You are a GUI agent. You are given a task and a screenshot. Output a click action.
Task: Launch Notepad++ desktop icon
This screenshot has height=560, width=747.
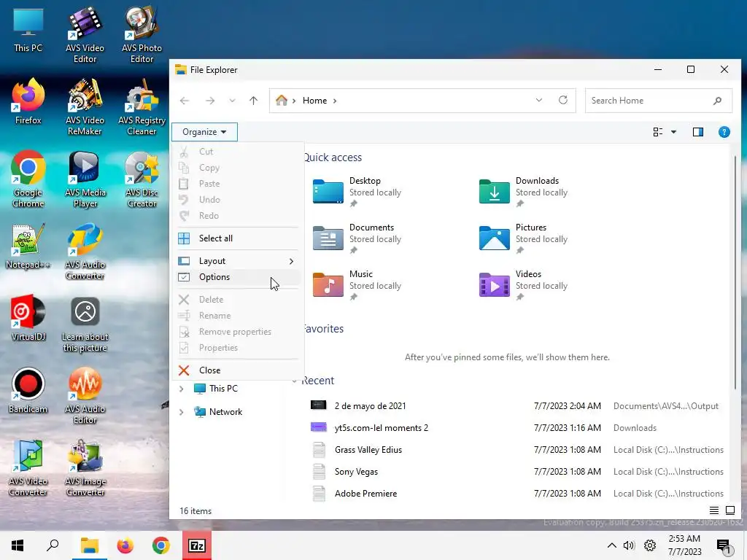click(28, 246)
